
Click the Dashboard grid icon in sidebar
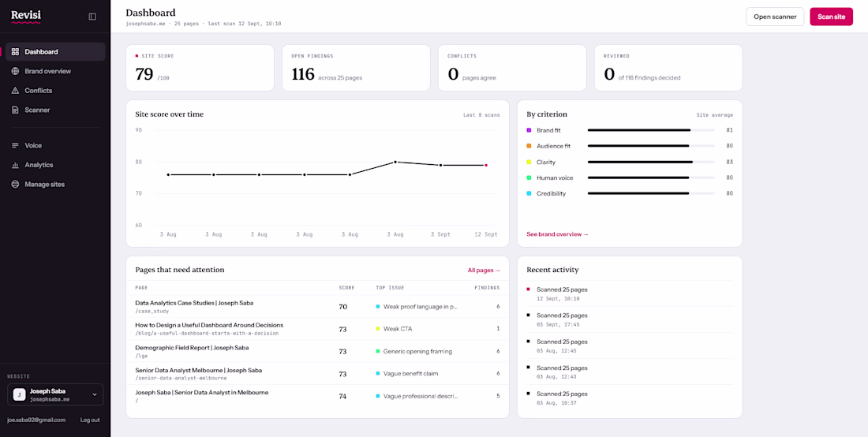pyautogui.click(x=15, y=52)
